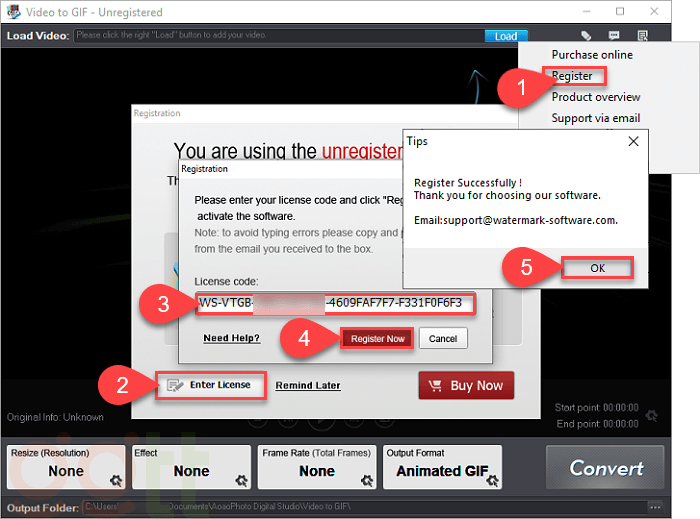
Task: Click the Enter License button
Action: tap(211, 385)
